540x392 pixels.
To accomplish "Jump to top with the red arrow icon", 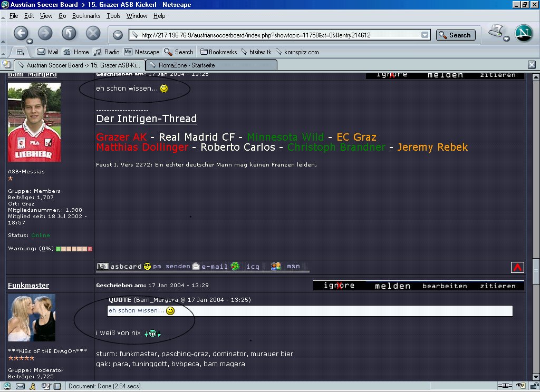I will (517, 268).
